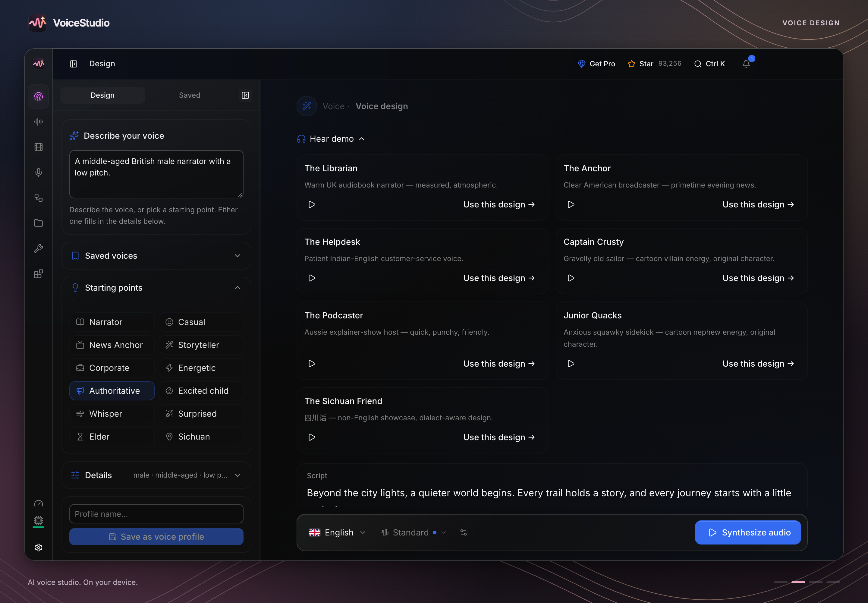Open the notifications bell

pos(746,64)
